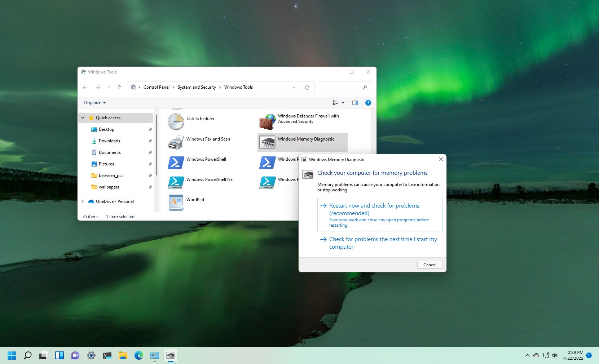This screenshot has width=599, height=364.
Task: Navigate to Control Panel breadcrumb
Action: click(156, 87)
